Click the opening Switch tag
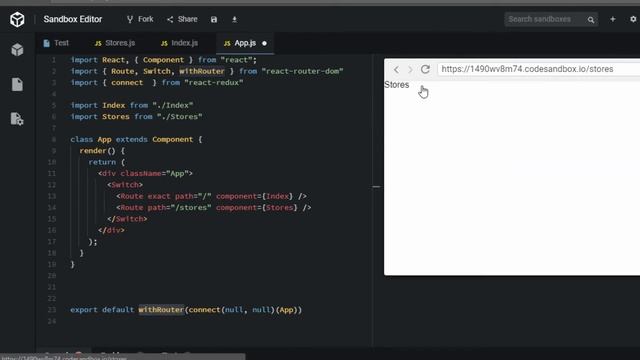This screenshot has height=360, width=640. (x=125, y=185)
